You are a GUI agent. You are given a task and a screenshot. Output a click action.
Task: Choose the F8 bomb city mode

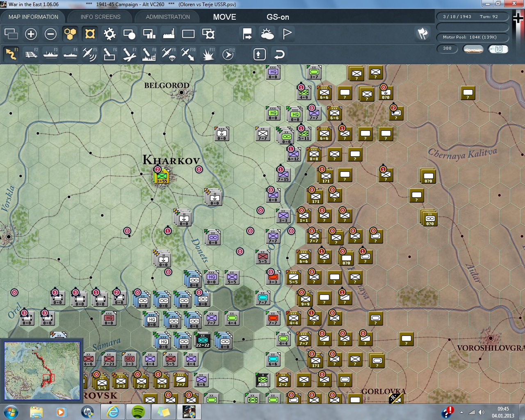149,54
